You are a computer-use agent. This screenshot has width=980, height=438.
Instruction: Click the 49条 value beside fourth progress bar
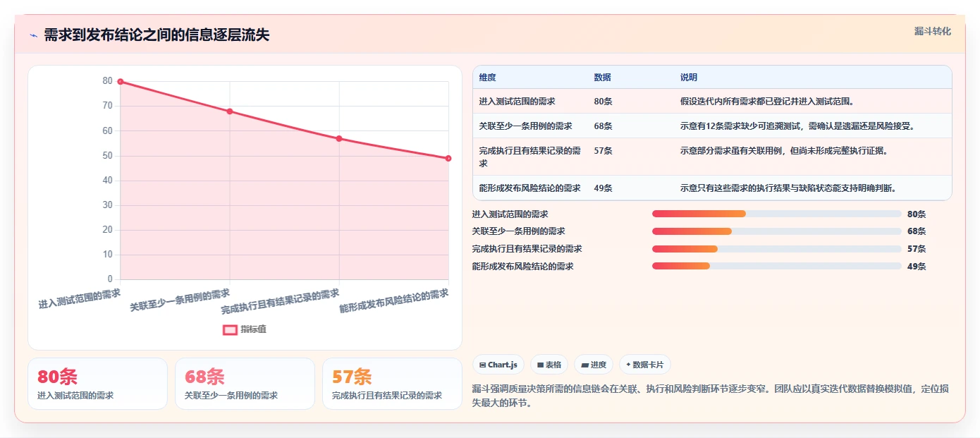click(917, 267)
